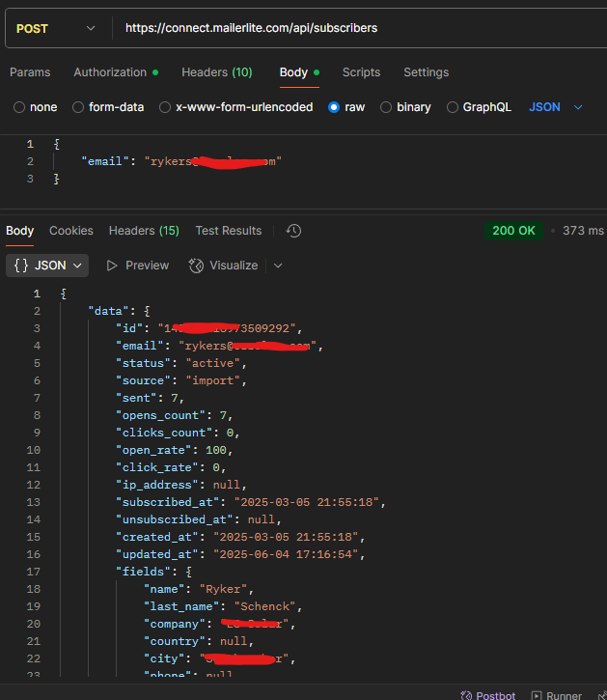Select the request Body tab

(299, 72)
